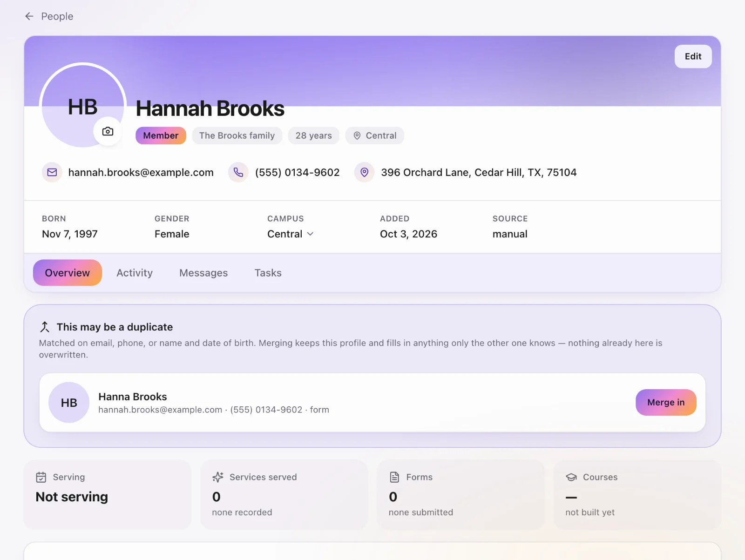
Task: Open the Activity tab
Action: tap(135, 273)
